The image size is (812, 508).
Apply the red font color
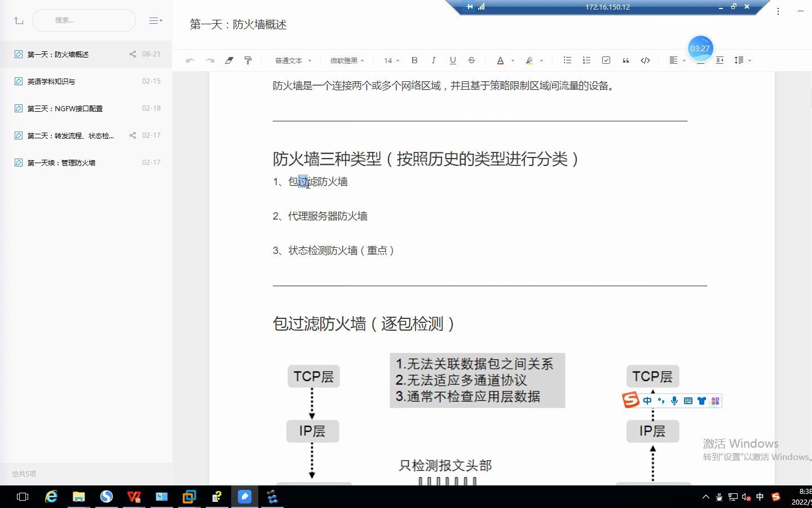click(x=500, y=60)
